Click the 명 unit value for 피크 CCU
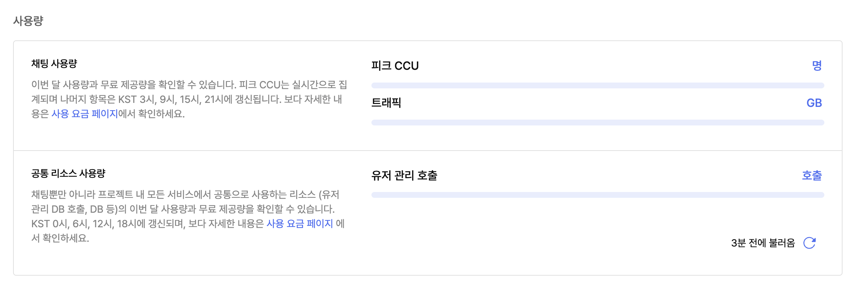868x296 pixels. (x=817, y=66)
